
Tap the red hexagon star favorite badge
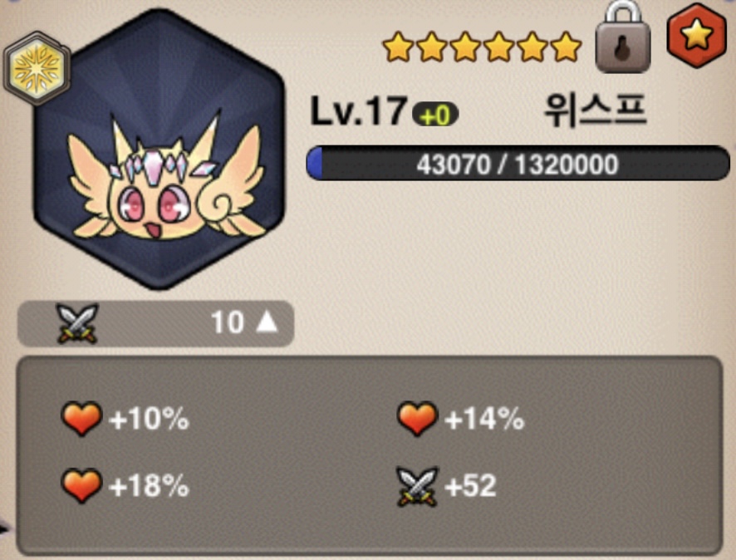pos(697,35)
